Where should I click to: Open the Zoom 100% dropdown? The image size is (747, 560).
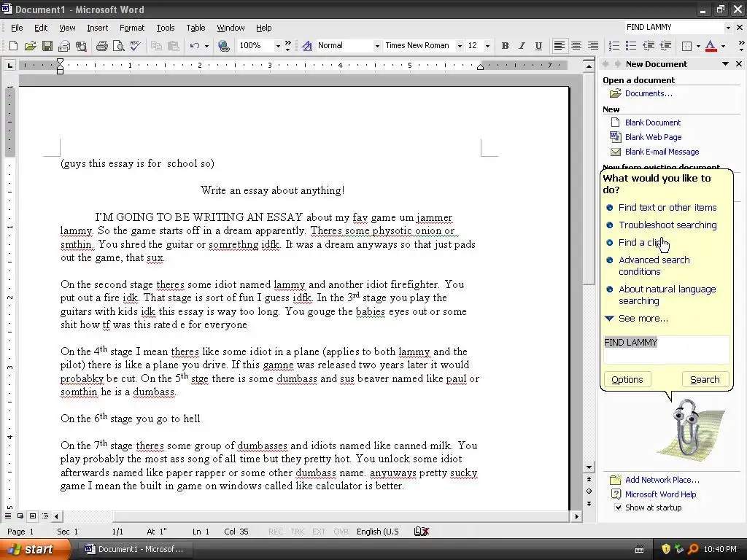coord(278,46)
